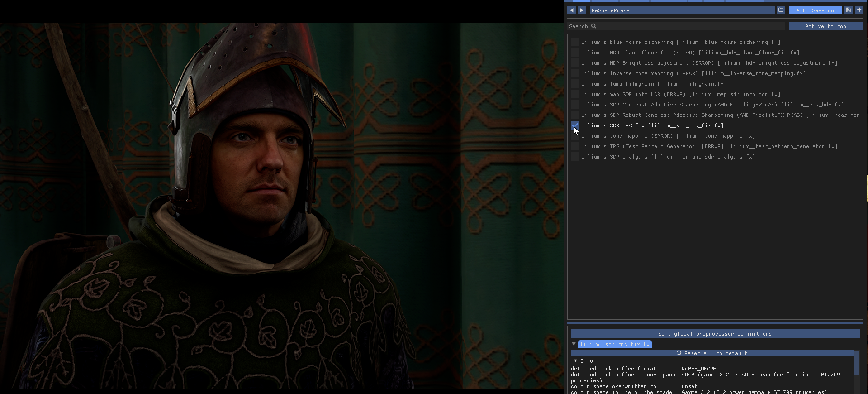Click the Active to top button

825,26
